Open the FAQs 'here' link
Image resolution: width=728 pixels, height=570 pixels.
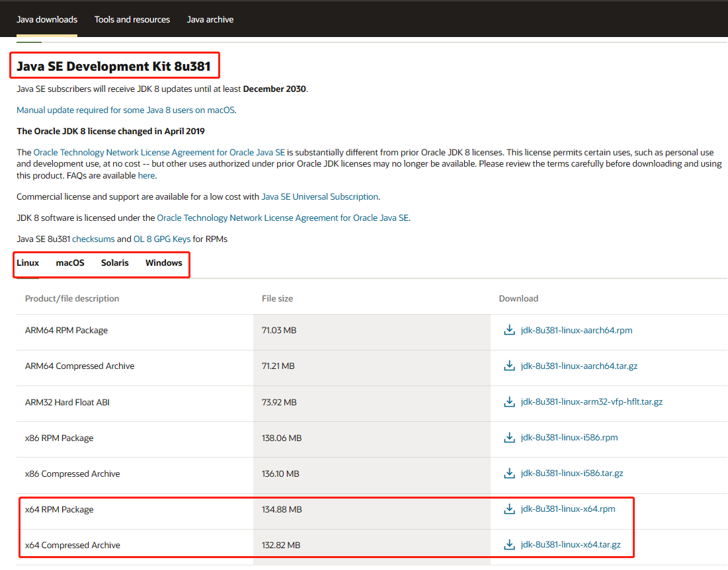point(146,175)
